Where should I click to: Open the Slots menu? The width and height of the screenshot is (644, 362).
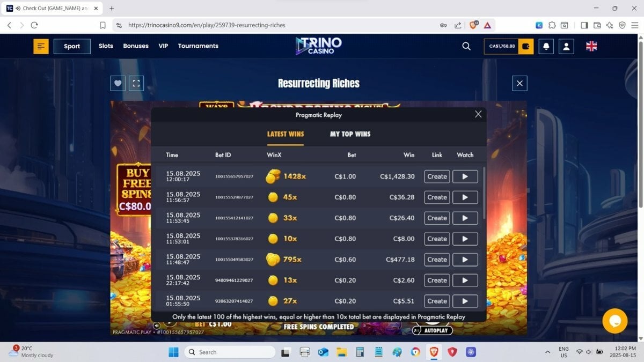106,46
